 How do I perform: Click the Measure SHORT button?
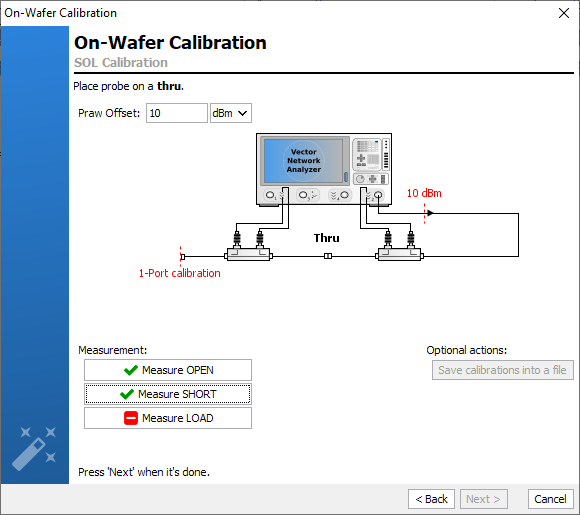pyautogui.click(x=168, y=394)
